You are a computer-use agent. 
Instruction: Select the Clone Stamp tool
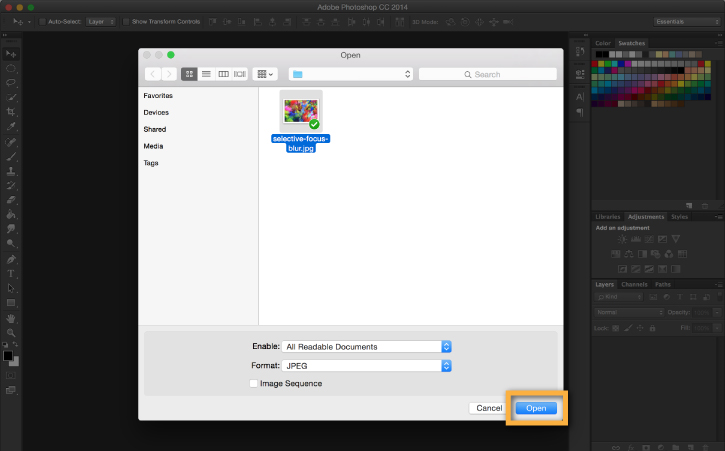pos(11,171)
